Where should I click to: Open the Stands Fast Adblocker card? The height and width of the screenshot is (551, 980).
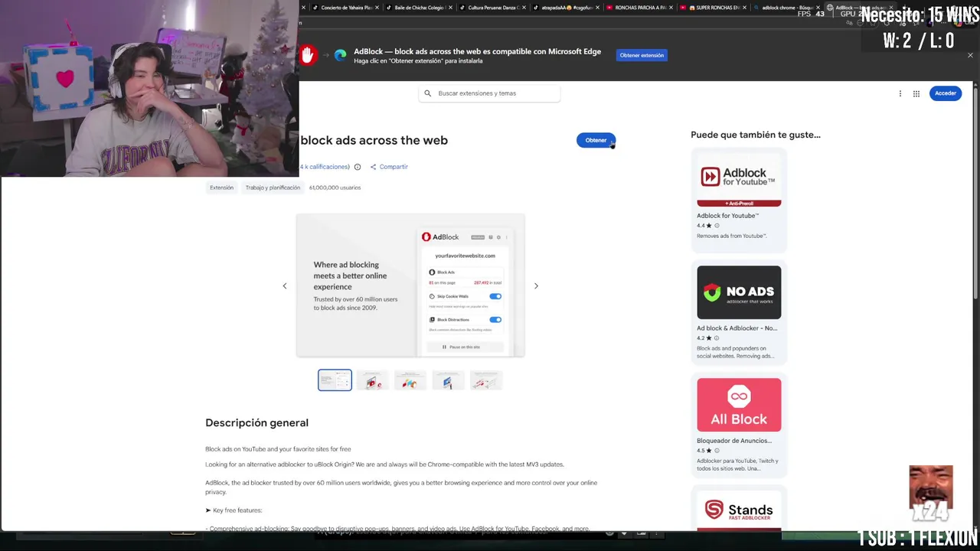coord(739,508)
